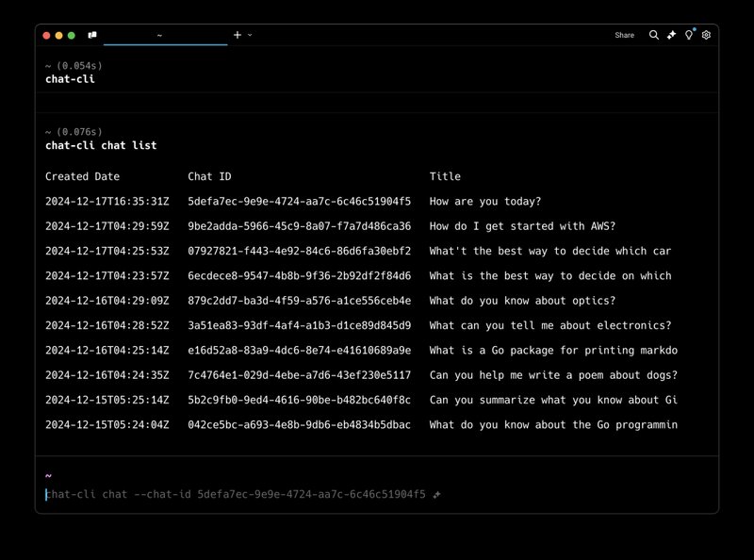Open the lightbulb resource center icon
Image resolution: width=754 pixels, height=560 pixels.
[x=689, y=35]
